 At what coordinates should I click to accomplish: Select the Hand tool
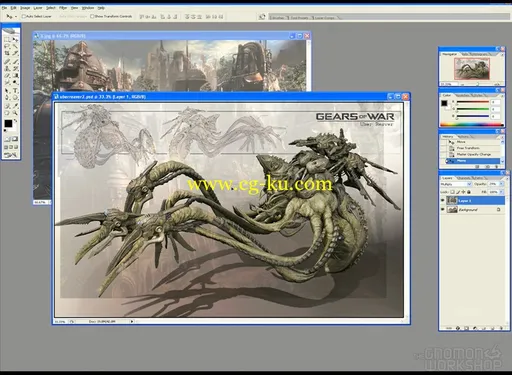pos(7,112)
